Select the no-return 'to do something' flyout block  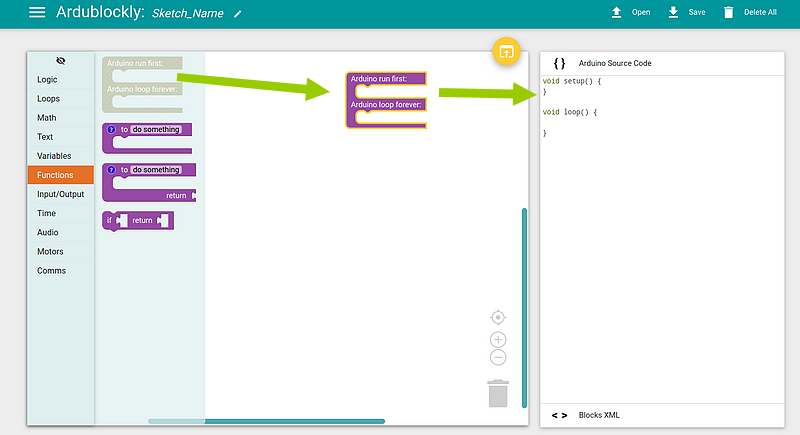(147, 138)
